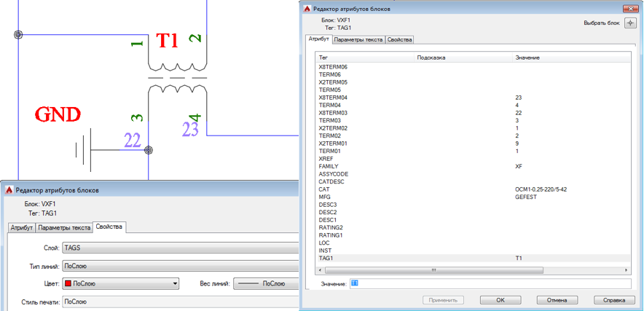This screenshot has width=644, height=311.
Task: Select the RATING2 attribute row
Action: click(473, 227)
